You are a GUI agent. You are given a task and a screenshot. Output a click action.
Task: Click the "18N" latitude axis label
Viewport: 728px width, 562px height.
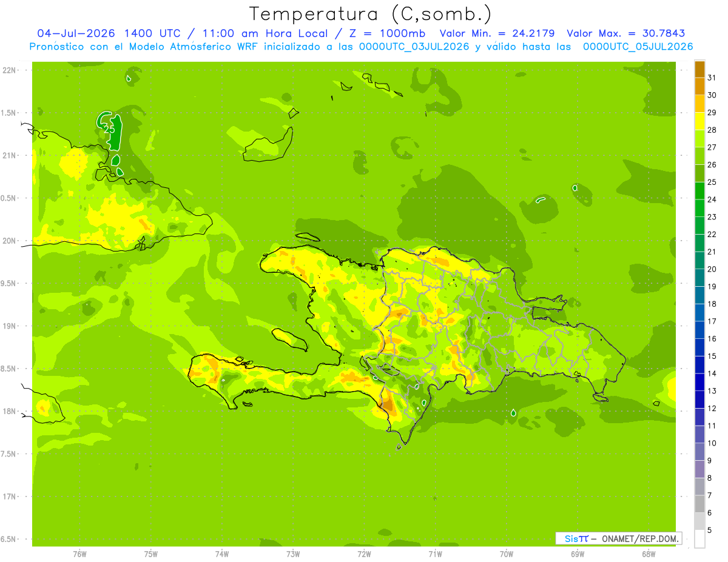pyautogui.click(x=9, y=411)
